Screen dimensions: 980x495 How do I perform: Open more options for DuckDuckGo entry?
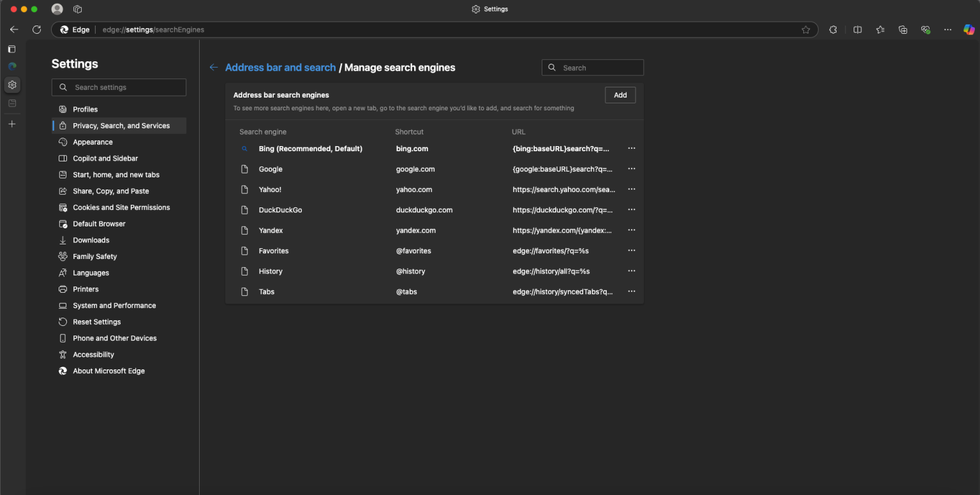point(631,209)
